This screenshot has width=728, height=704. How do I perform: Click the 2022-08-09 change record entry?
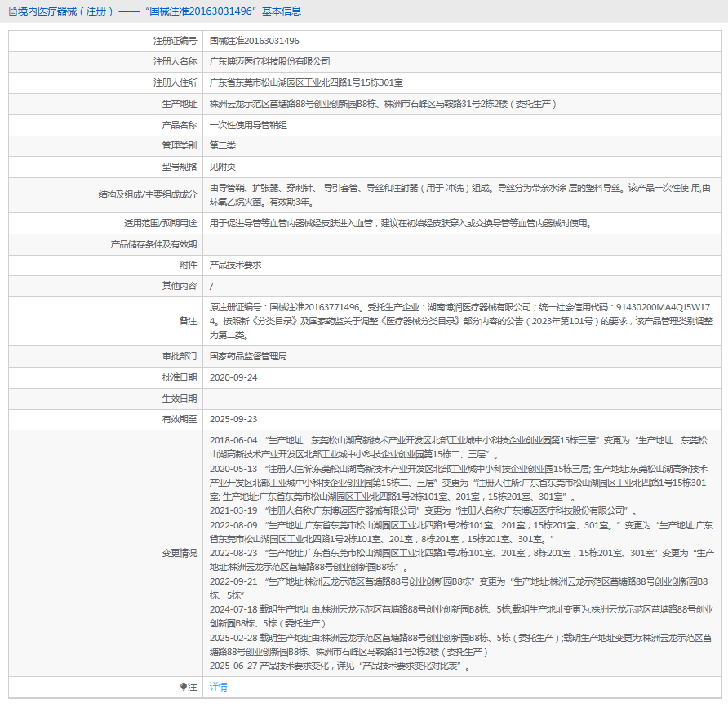[x=461, y=532]
